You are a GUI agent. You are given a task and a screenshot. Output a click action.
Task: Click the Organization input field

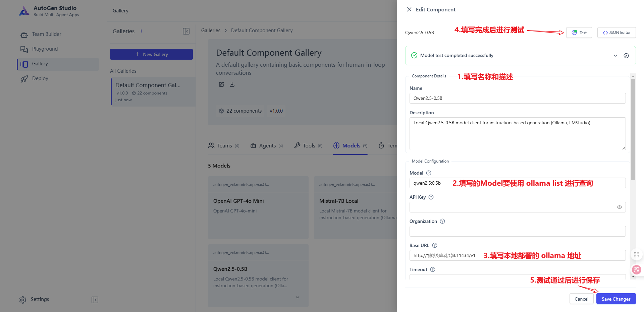(x=518, y=231)
